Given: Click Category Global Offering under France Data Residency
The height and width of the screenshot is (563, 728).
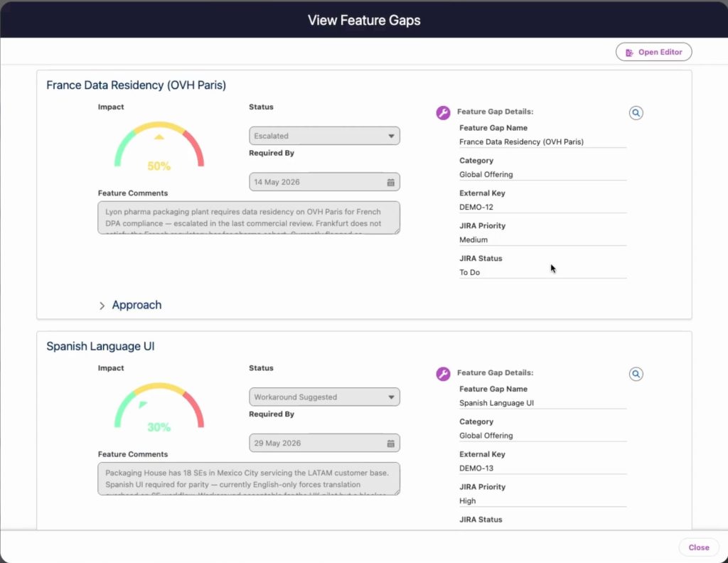Looking at the screenshot, I should click(x=486, y=175).
